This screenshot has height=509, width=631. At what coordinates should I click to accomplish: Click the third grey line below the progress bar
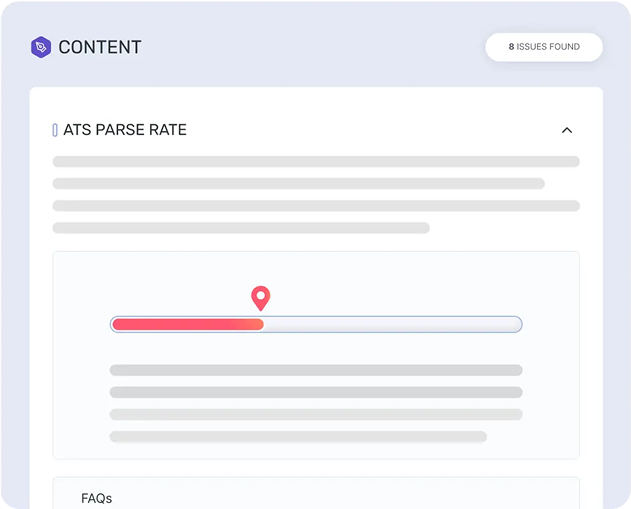[x=316, y=414]
